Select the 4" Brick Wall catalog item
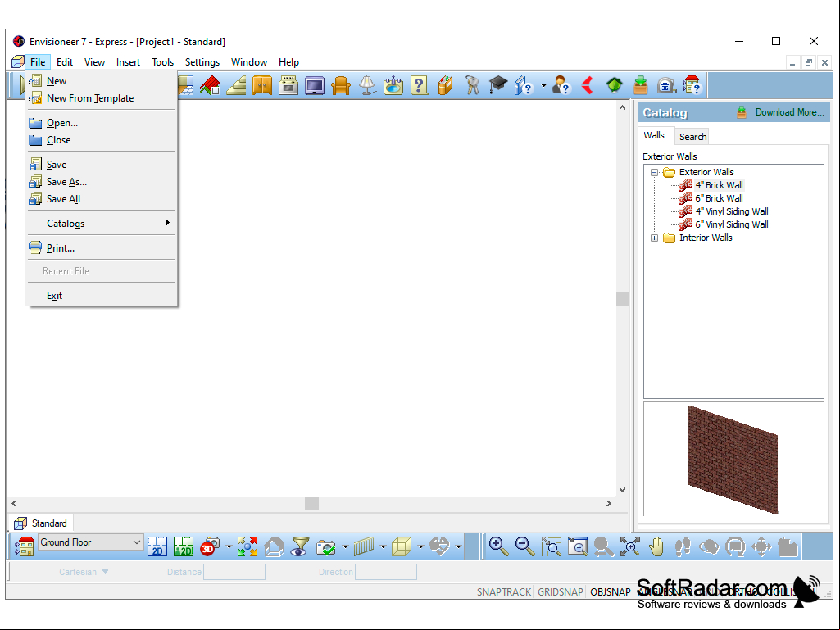Screen dimensions: 840x630 [x=719, y=185]
